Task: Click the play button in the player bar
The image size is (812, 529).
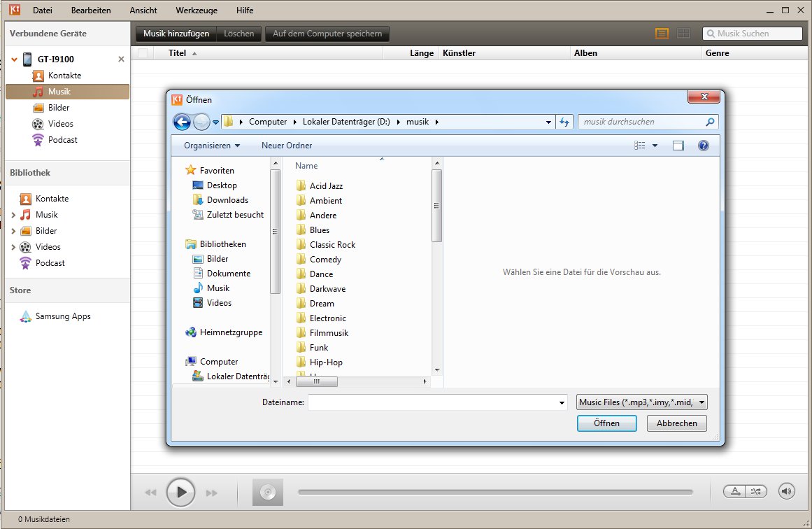Action: tap(180, 492)
